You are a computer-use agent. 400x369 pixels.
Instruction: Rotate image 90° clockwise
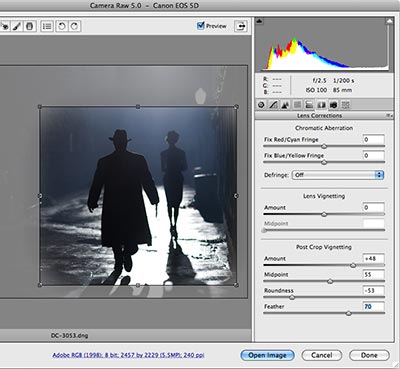[74, 26]
